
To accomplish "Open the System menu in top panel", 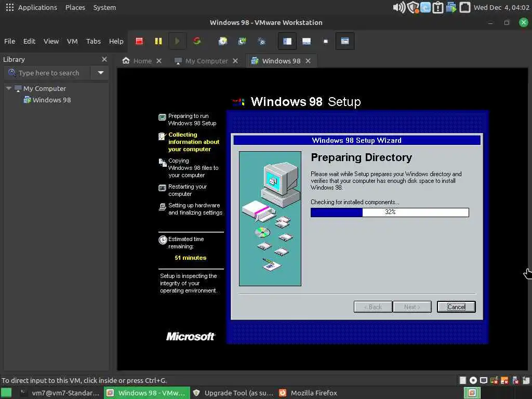I will coord(104,7).
